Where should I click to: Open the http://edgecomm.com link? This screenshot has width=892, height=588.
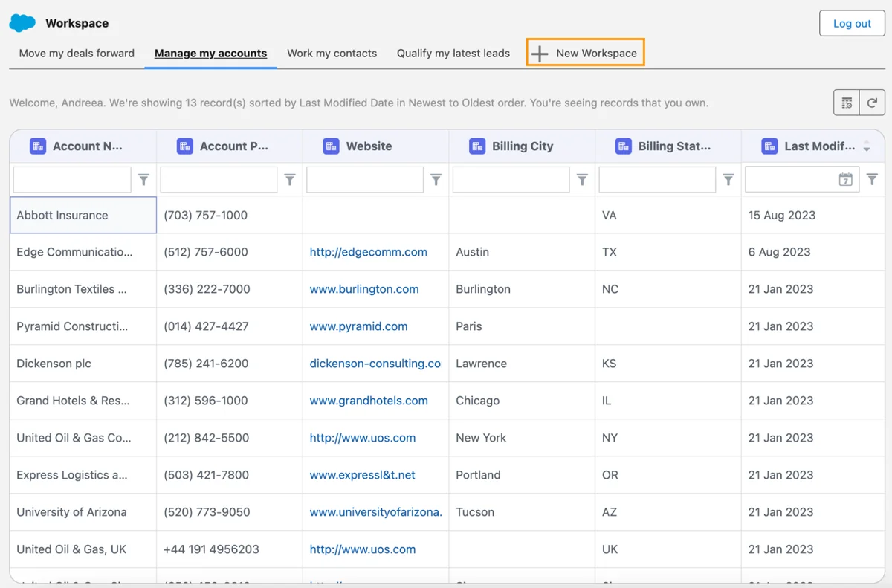click(369, 252)
